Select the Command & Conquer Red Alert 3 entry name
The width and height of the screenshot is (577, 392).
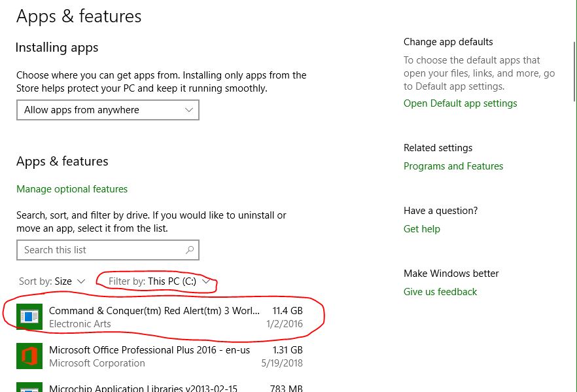click(154, 311)
